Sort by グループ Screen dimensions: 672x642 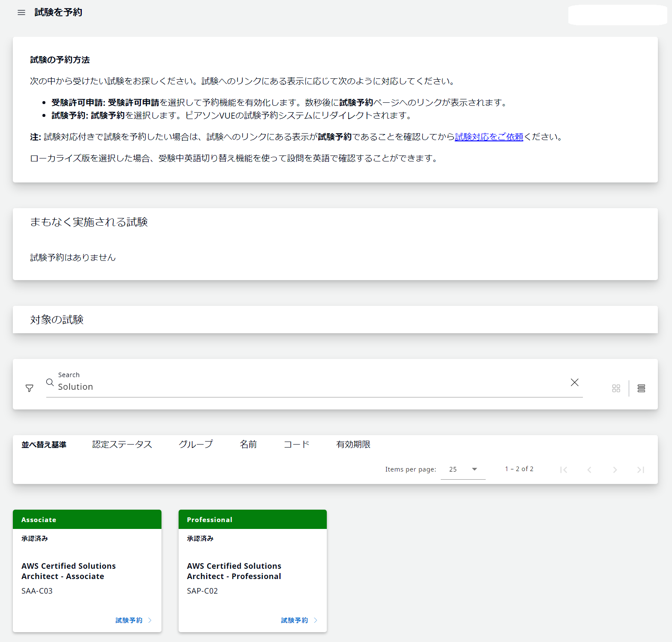coord(195,445)
